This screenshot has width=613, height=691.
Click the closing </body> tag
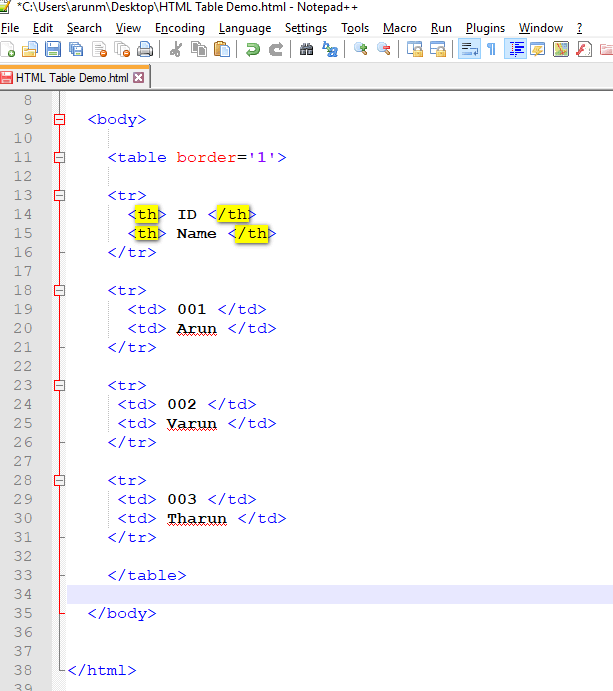point(122,613)
